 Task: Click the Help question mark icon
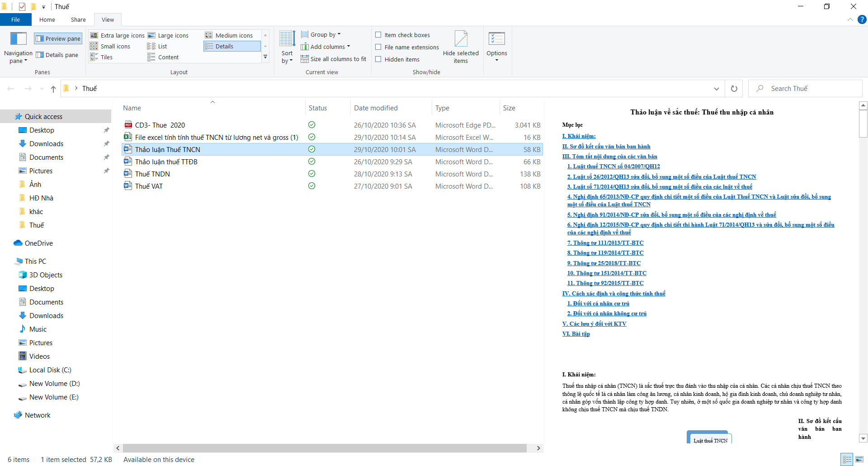(862, 19)
